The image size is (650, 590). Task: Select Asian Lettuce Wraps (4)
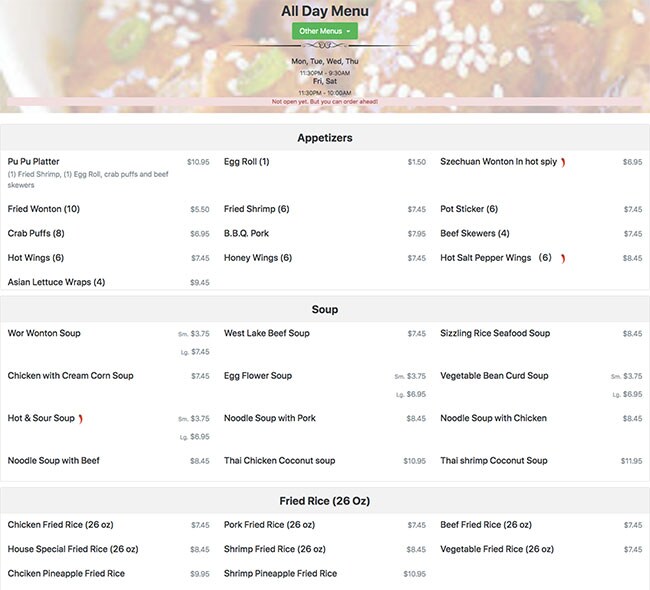click(x=56, y=282)
